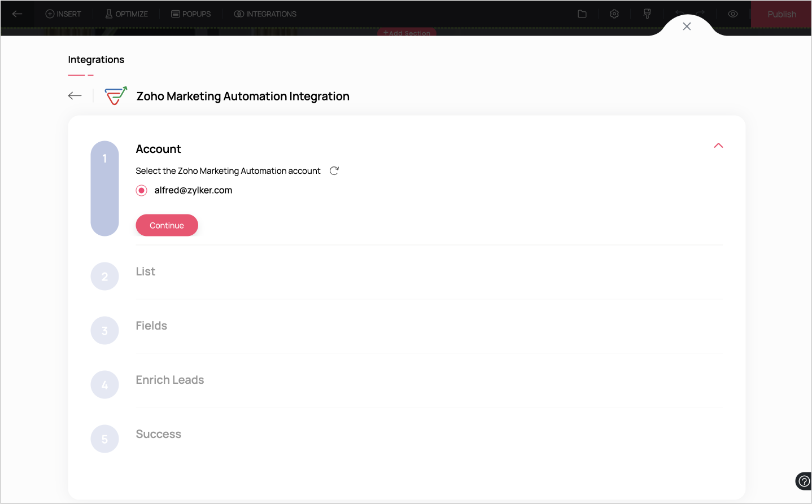Viewport: 812px width, 504px height.
Task: Click the step 2 circle
Action: point(104,277)
